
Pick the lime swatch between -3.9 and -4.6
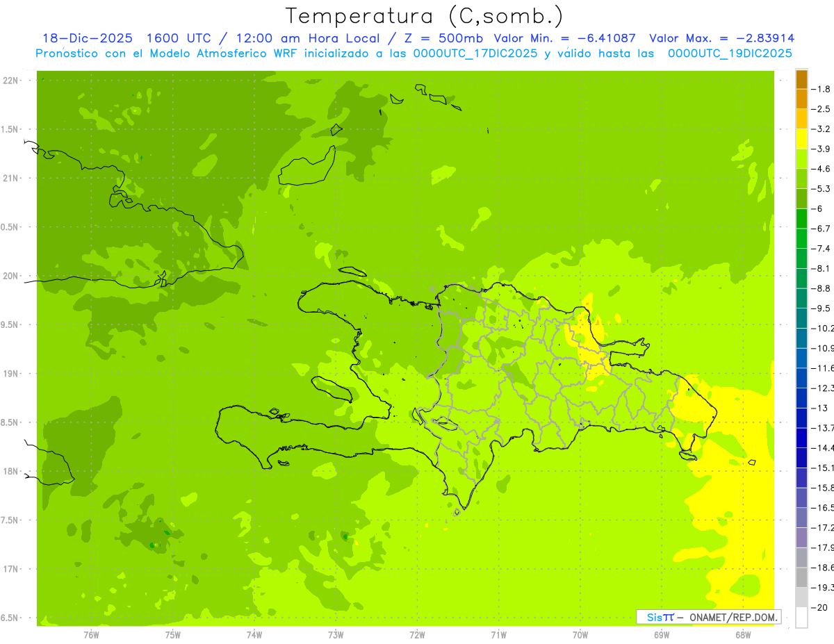[801, 159]
